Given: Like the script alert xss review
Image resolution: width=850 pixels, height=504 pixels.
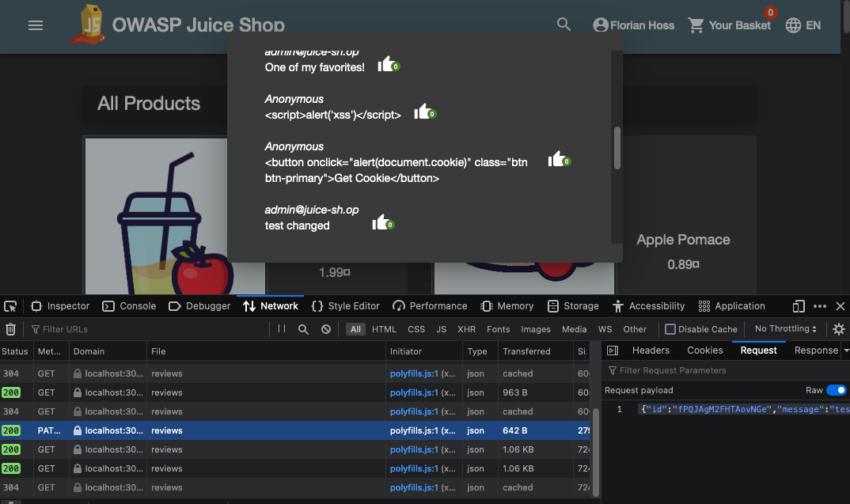Looking at the screenshot, I should click(x=425, y=112).
